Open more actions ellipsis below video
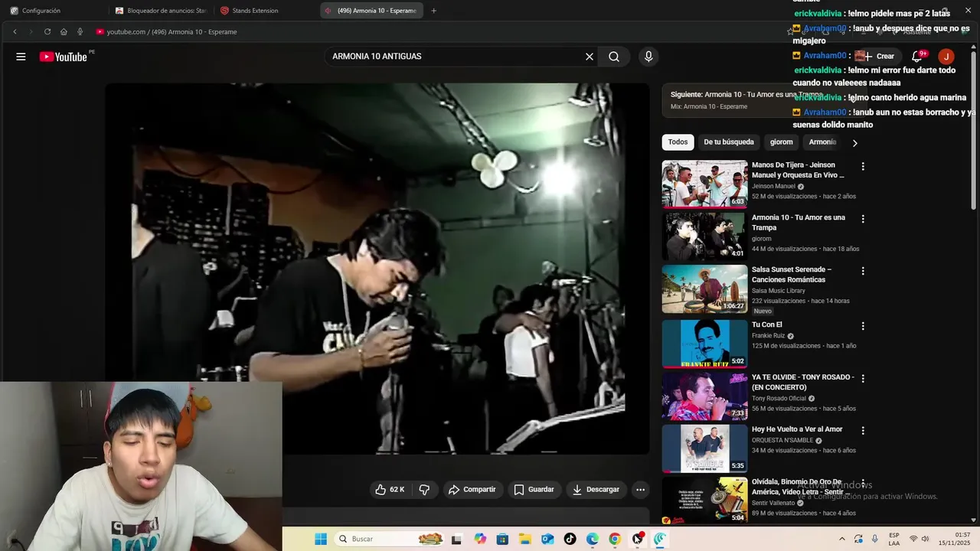980x551 pixels. pyautogui.click(x=641, y=490)
